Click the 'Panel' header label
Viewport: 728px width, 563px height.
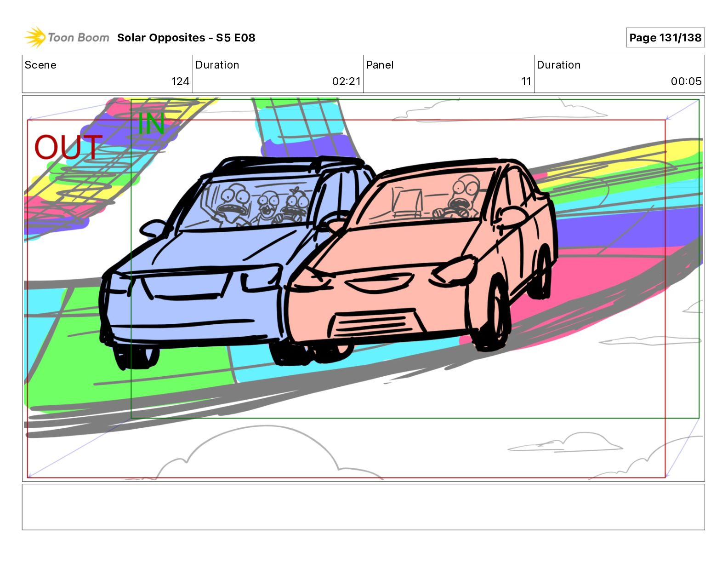pos(380,65)
